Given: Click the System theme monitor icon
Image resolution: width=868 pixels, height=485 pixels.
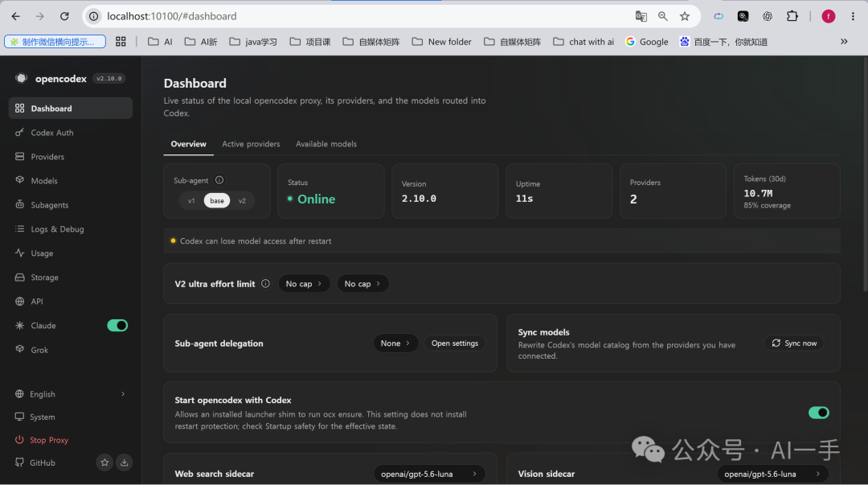Looking at the screenshot, I should pyautogui.click(x=20, y=417).
